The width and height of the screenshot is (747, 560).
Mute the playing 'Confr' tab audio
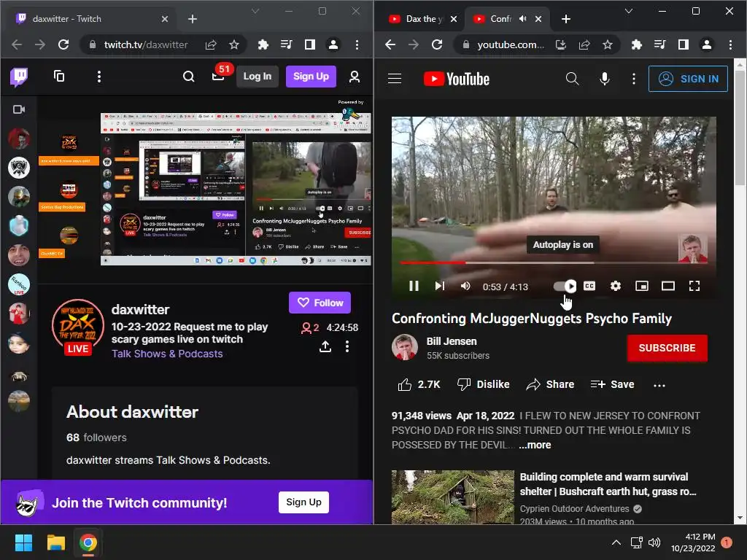(522, 18)
